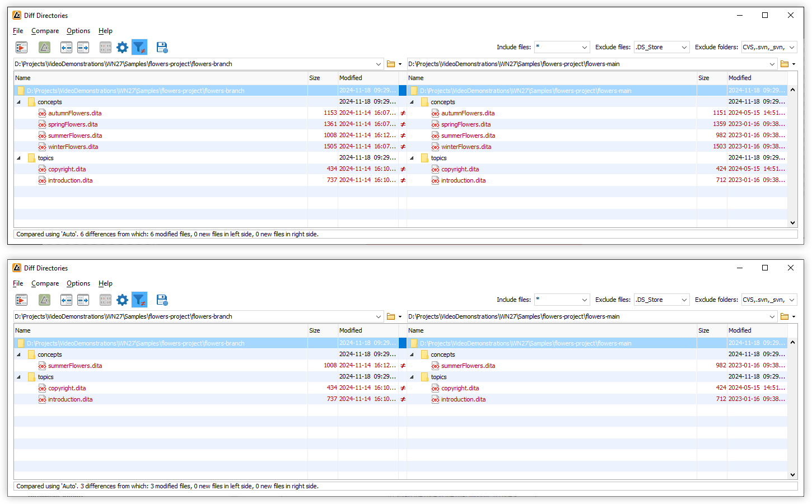Expand flowers-branch path dropdown in upper window
This screenshot has height=504, width=812.
(379, 64)
